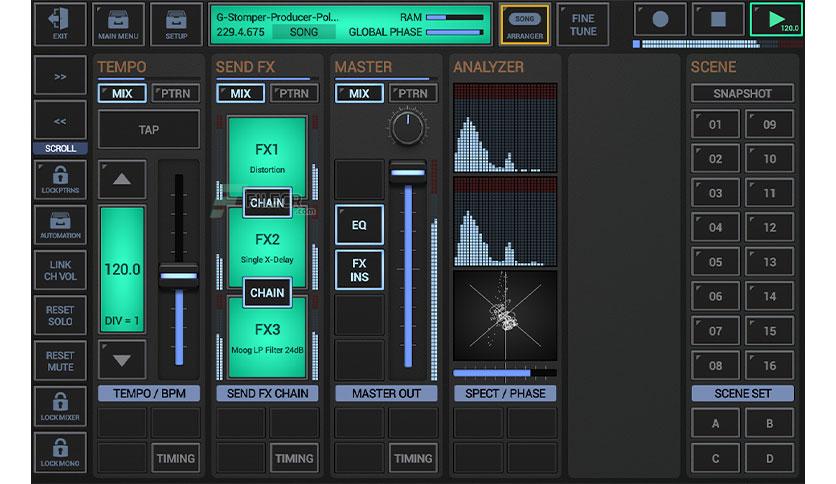Select scene 12
The image size is (836, 484).
tap(769, 228)
